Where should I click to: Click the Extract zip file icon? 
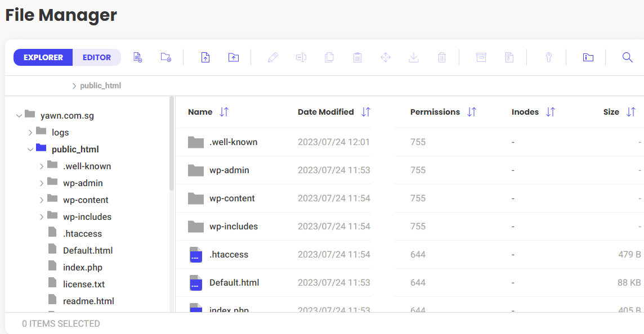click(509, 57)
